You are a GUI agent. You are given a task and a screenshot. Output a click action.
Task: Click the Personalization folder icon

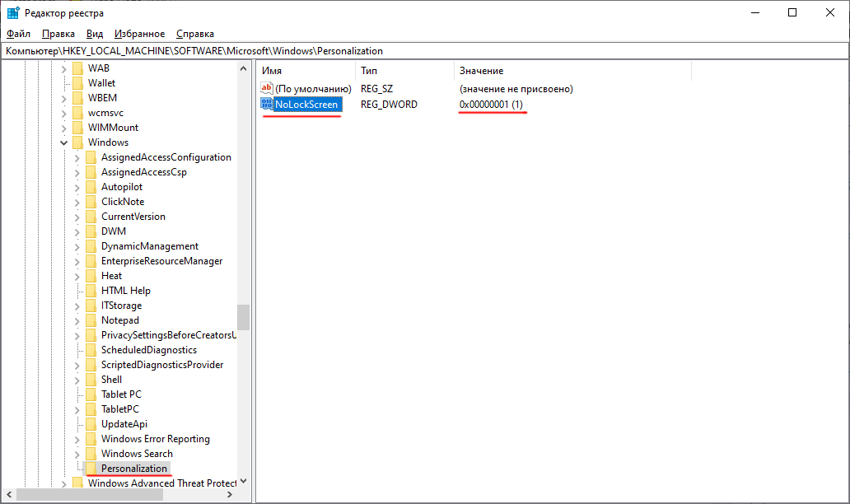click(x=91, y=469)
